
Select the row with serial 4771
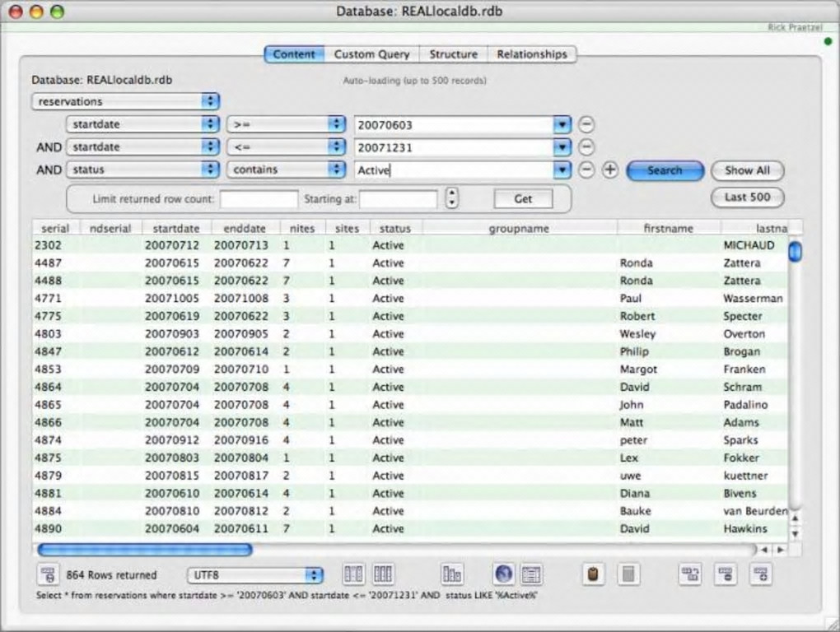[x=410, y=298]
